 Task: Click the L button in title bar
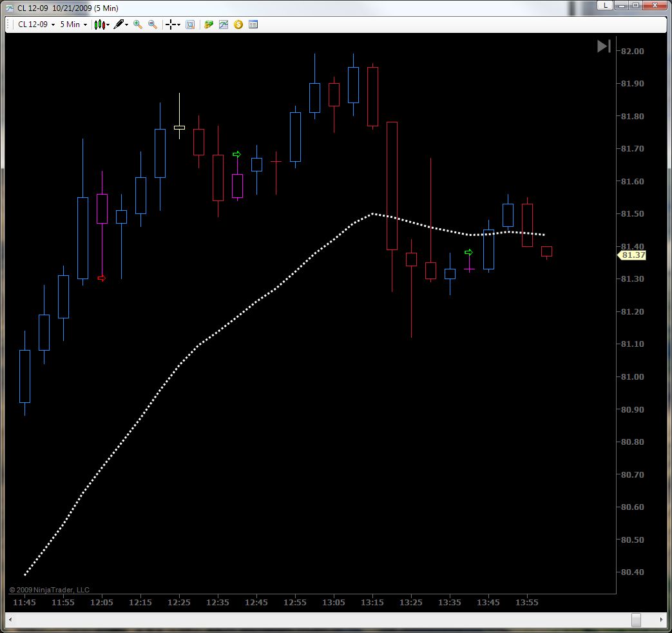point(605,5)
